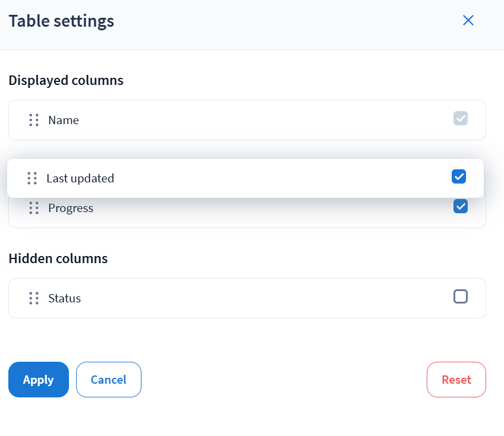The width and height of the screenshot is (504, 436).
Task: Click the disabled Name column checkbox
Action: click(461, 118)
